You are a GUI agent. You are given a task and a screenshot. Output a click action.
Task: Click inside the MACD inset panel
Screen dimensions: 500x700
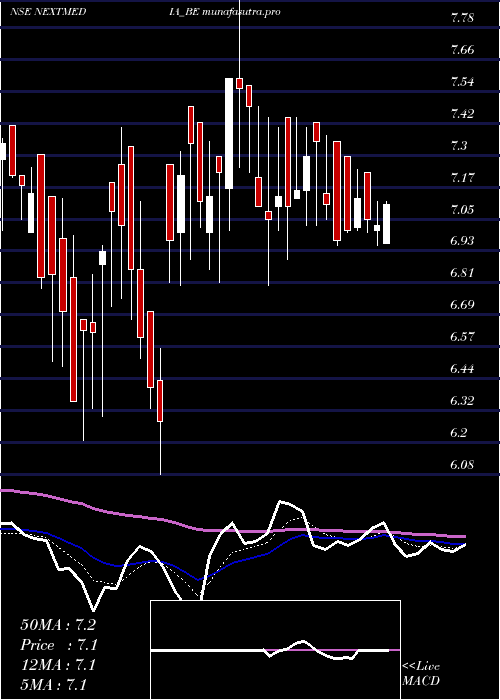click(275, 650)
